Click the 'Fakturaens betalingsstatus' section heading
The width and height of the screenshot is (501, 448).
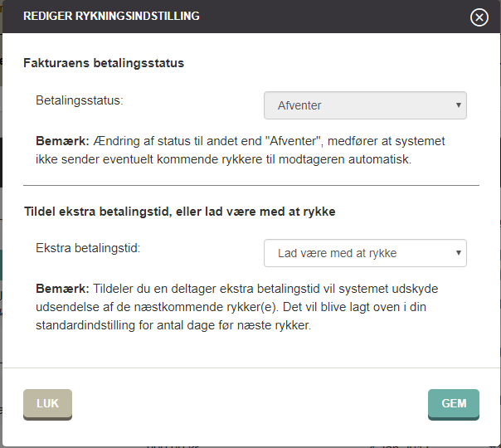pos(104,63)
